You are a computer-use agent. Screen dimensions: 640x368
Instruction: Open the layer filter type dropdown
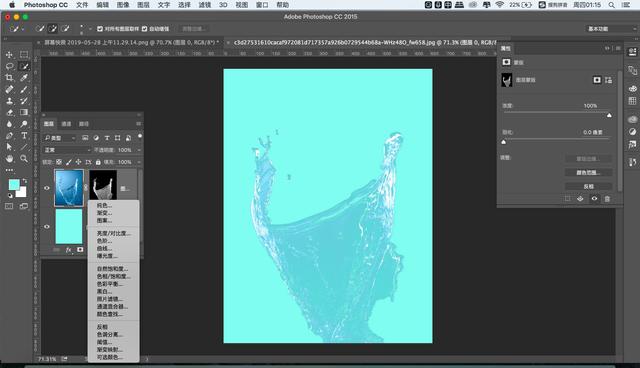[x=60, y=138]
